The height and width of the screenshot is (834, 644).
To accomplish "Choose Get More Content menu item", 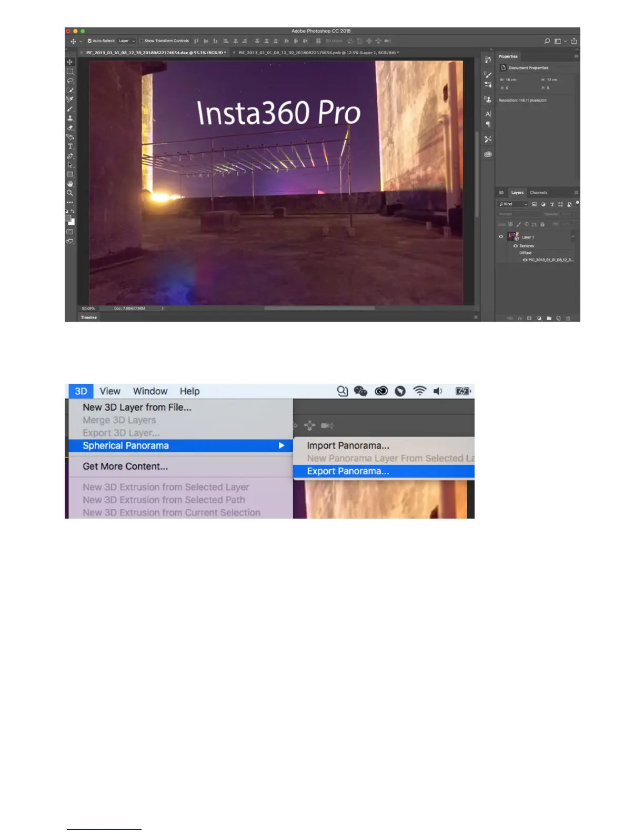I will [180, 466].
